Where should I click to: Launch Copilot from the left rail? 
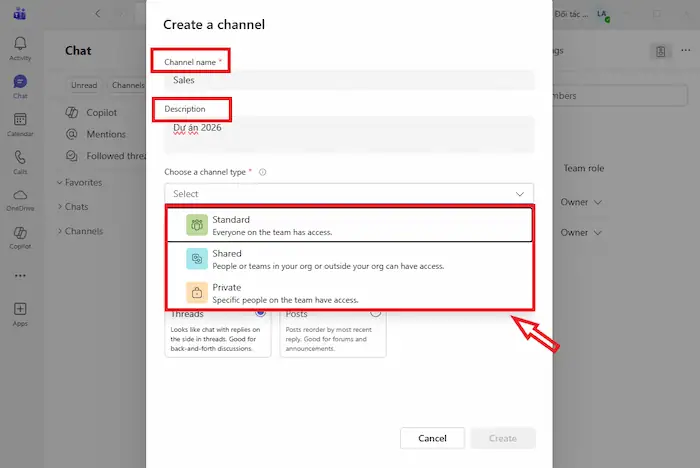(20, 237)
